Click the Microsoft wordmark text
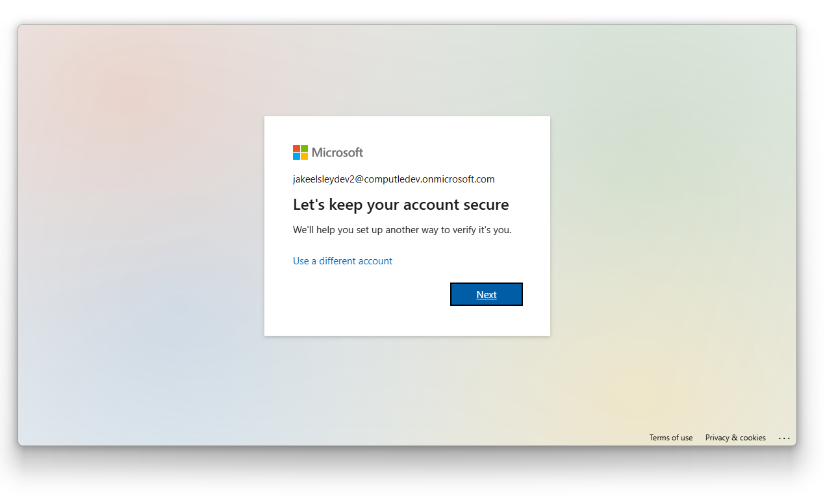 pyautogui.click(x=337, y=153)
